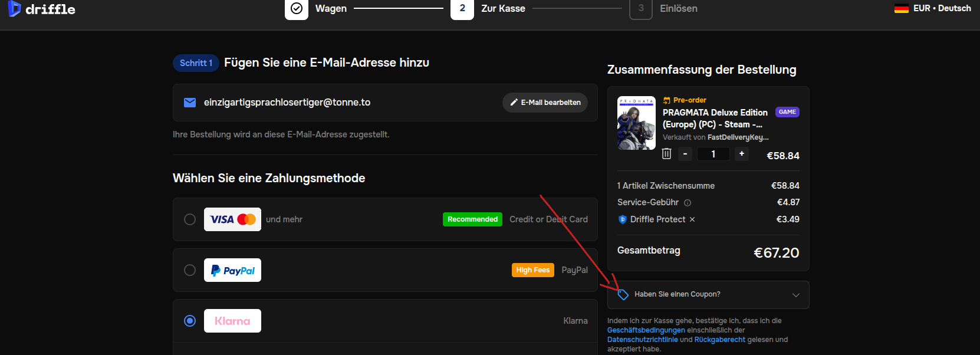
Task: Decrease quantity with the minus button
Action: [x=685, y=154]
